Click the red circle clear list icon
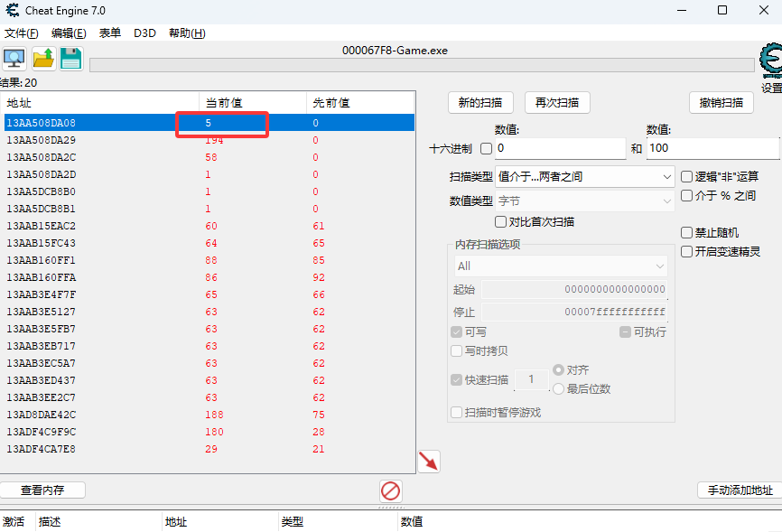Screen dimensions: 782x532 pyautogui.click(x=390, y=491)
